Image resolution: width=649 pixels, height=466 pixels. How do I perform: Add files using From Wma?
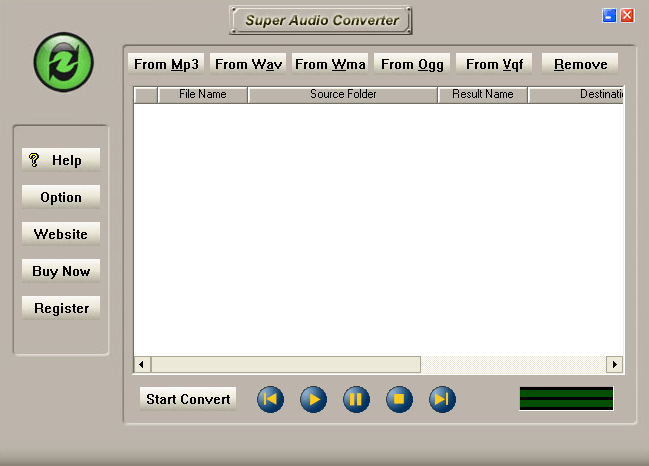330,64
